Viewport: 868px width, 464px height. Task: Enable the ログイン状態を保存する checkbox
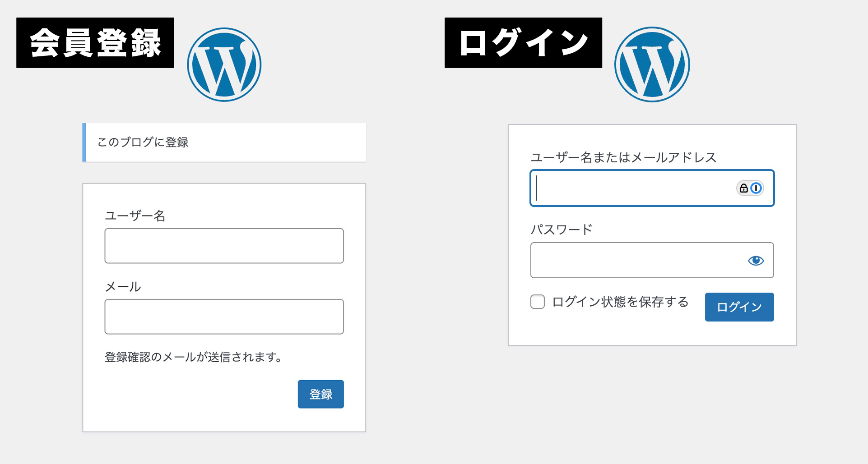click(538, 302)
